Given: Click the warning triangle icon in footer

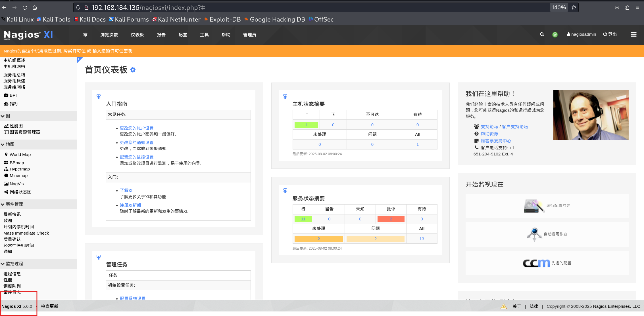Looking at the screenshot, I should (x=504, y=306).
